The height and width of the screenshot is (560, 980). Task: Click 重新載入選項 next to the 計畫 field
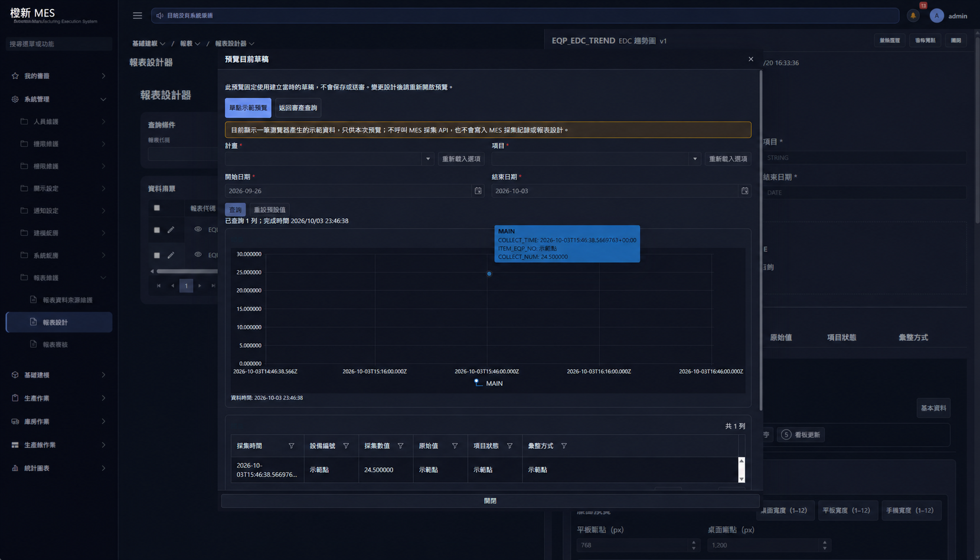tap(461, 159)
